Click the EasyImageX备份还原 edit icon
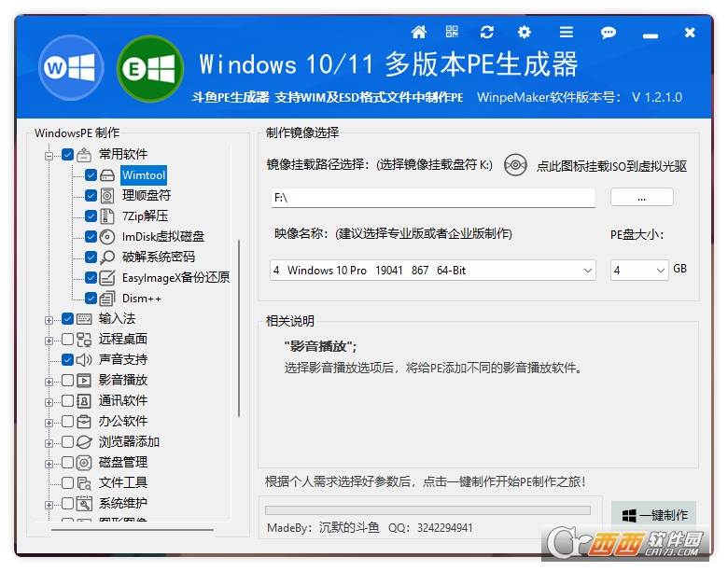Viewport: 728px width, 571px height. [107, 278]
